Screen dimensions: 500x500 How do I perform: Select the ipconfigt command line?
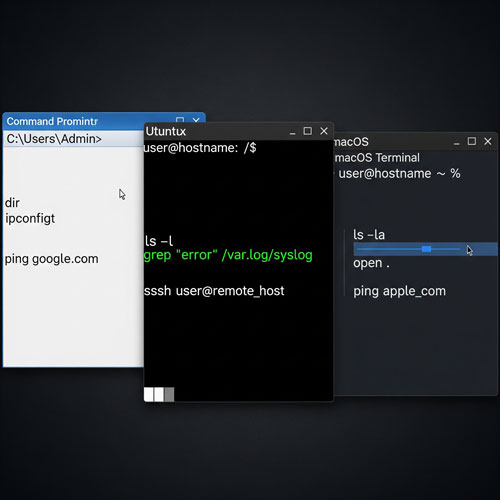(30, 219)
